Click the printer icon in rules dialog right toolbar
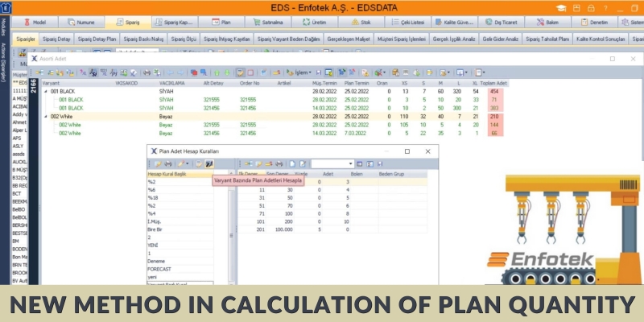This screenshot has width=644, height=322. click(x=279, y=164)
